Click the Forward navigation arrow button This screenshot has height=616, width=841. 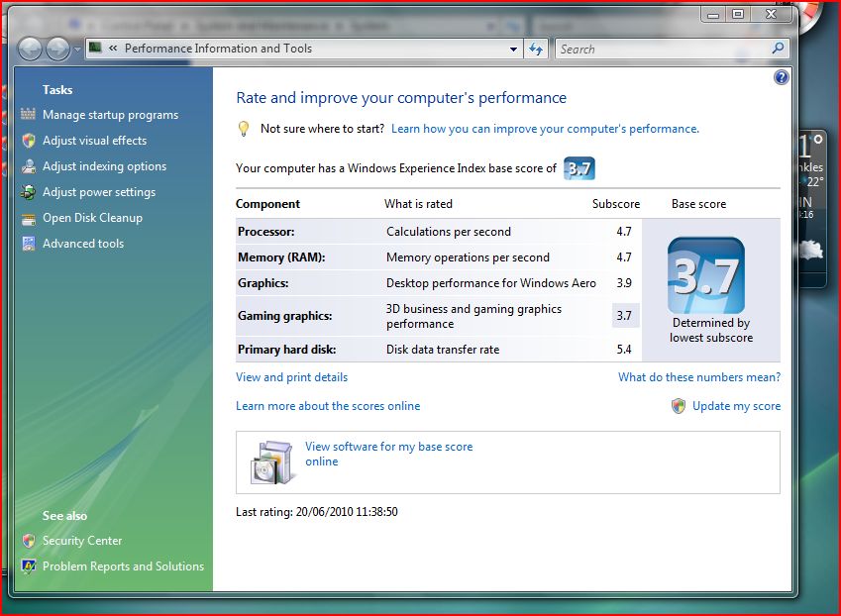(57, 50)
